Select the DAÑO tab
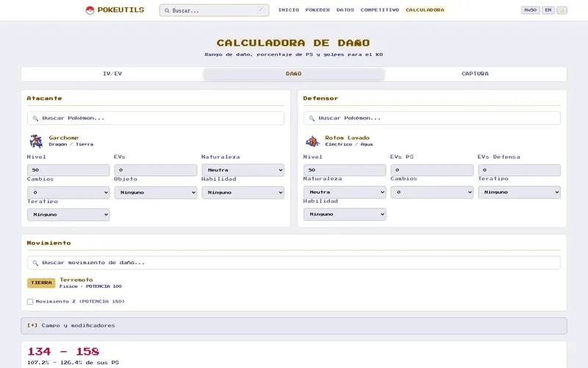588x368 pixels. (293, 74)
